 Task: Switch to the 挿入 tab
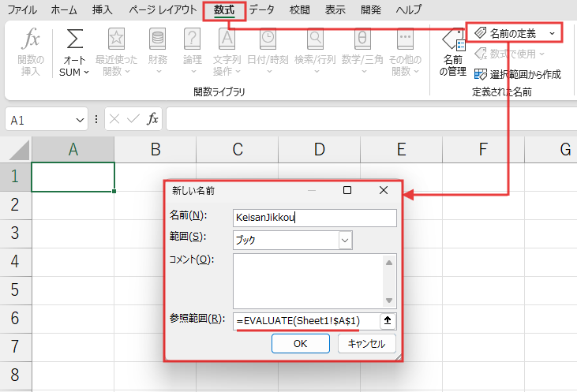(x=103, y=10)
